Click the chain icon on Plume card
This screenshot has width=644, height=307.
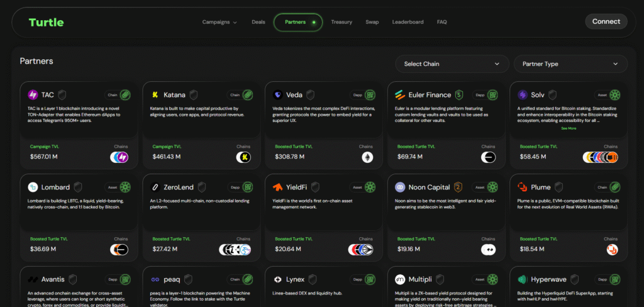(x=613, y=250)
